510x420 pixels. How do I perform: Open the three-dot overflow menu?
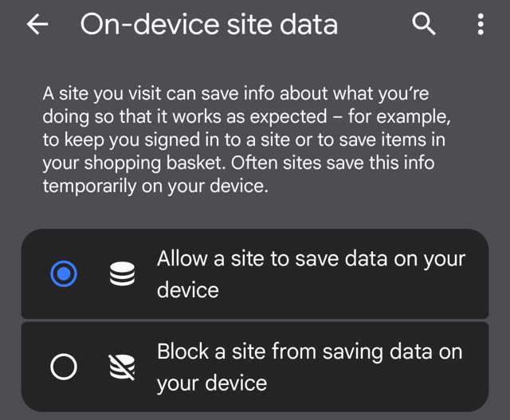pyautogui.click(x=481, y=24)
